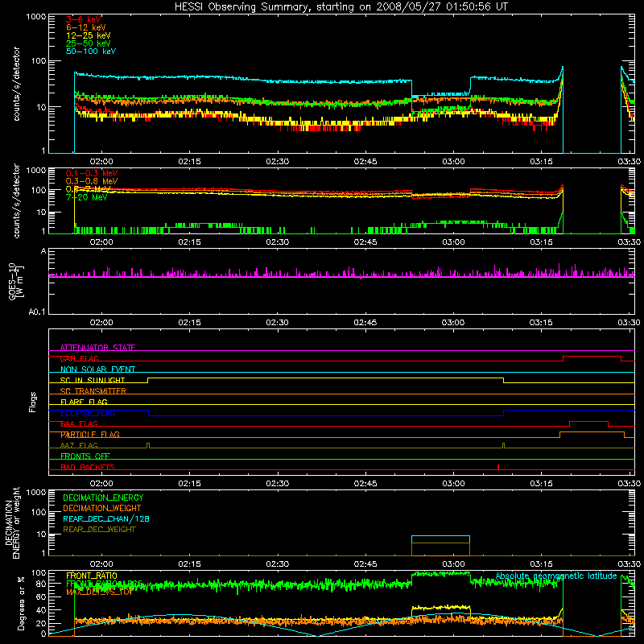
Task: Select the BAD_PACKETS flag label
Action: tap(88, 467)
